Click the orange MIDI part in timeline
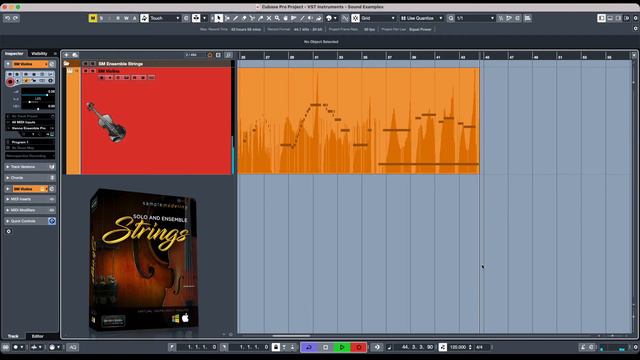This screenshot has width=640, height=360. (x=359, y=121)
